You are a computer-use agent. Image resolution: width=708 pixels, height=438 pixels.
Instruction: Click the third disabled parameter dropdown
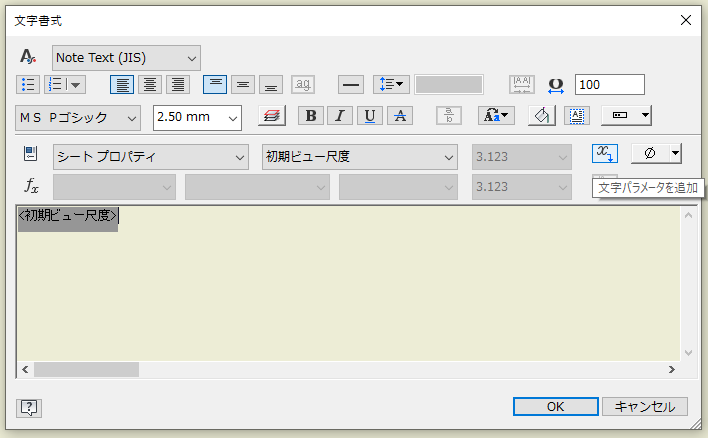point(398,187)
